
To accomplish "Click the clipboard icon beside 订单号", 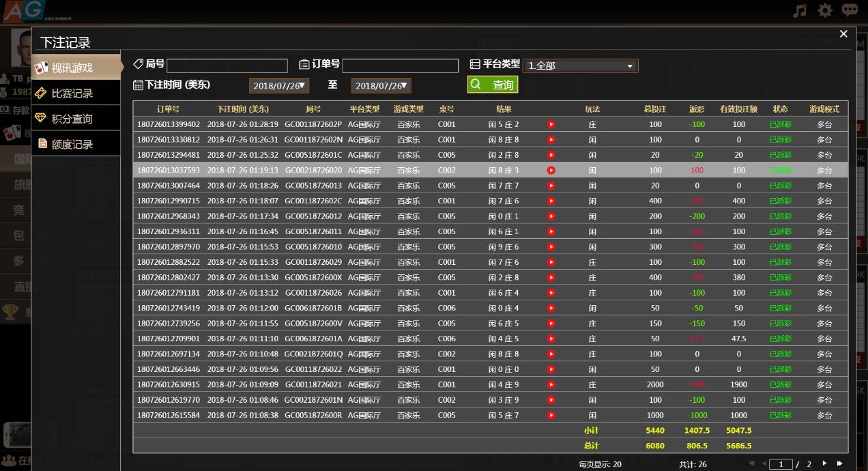I will tap(304, 64).
